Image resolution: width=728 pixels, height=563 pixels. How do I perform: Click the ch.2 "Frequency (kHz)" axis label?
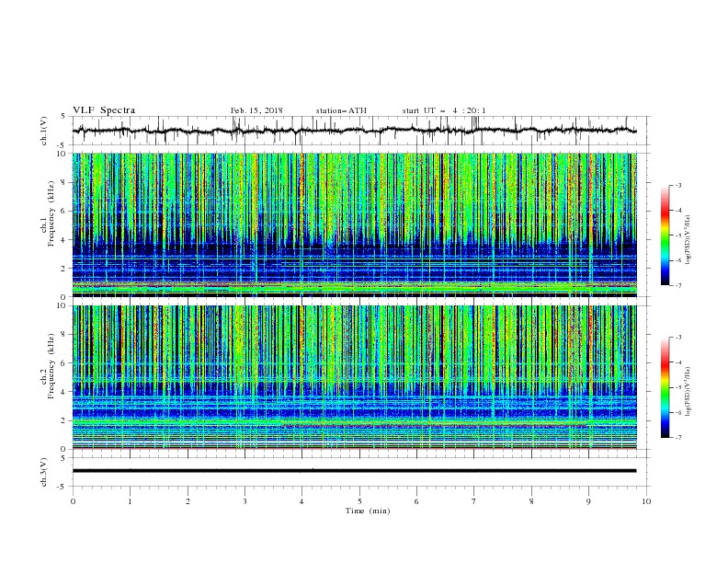[51, 366]
